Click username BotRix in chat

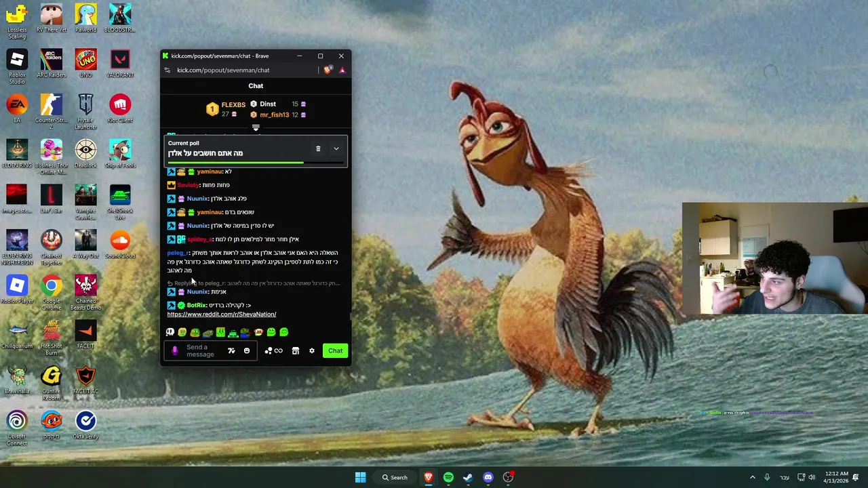[x=196, y=305]
